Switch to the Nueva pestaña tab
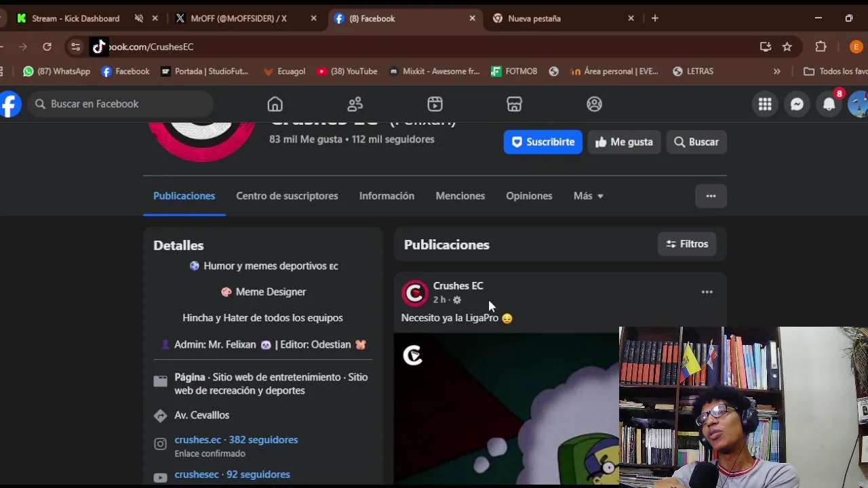868x488 pixels. click(x=534, y=18)
